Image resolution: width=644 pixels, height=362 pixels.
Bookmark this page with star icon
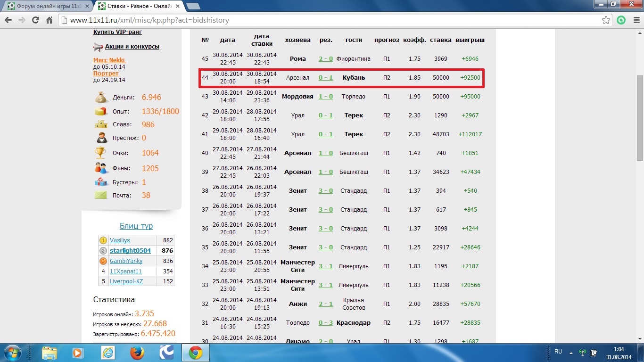tap(606, 20)
